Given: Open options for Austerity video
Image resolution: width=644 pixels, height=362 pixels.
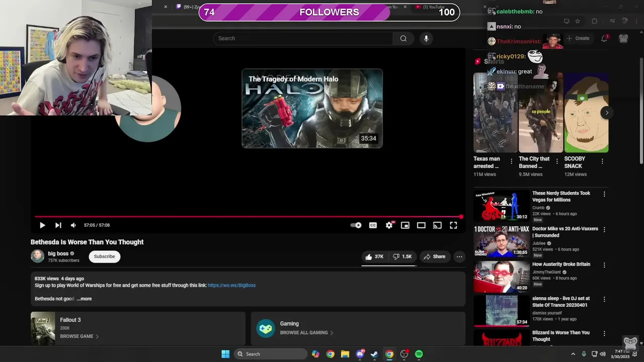Looking at the screenshot, I should point(604,265).
